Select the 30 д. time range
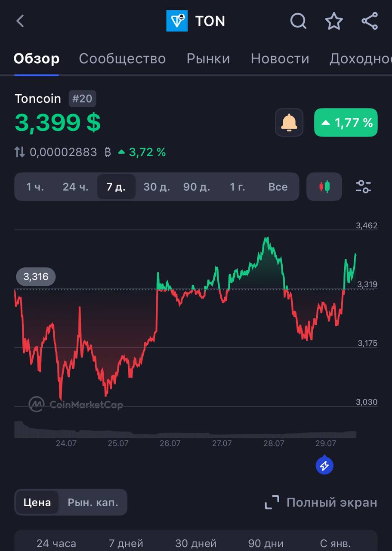 [157, 187]
